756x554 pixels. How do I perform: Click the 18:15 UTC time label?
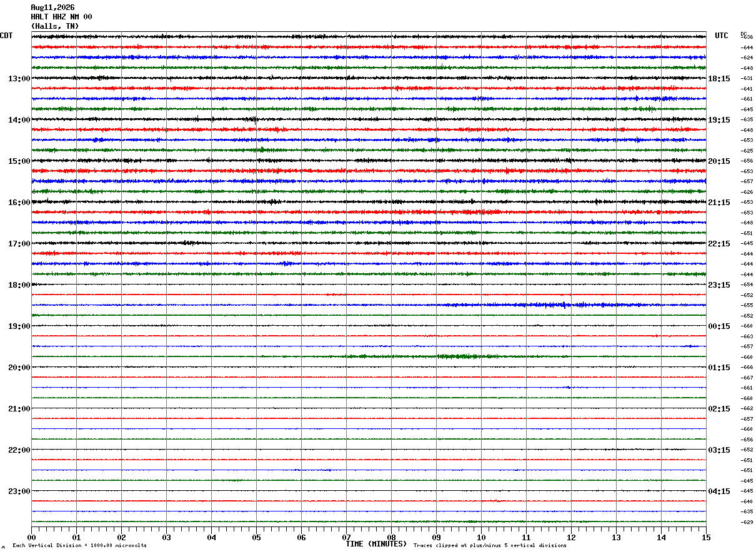(x=719, y=79)
